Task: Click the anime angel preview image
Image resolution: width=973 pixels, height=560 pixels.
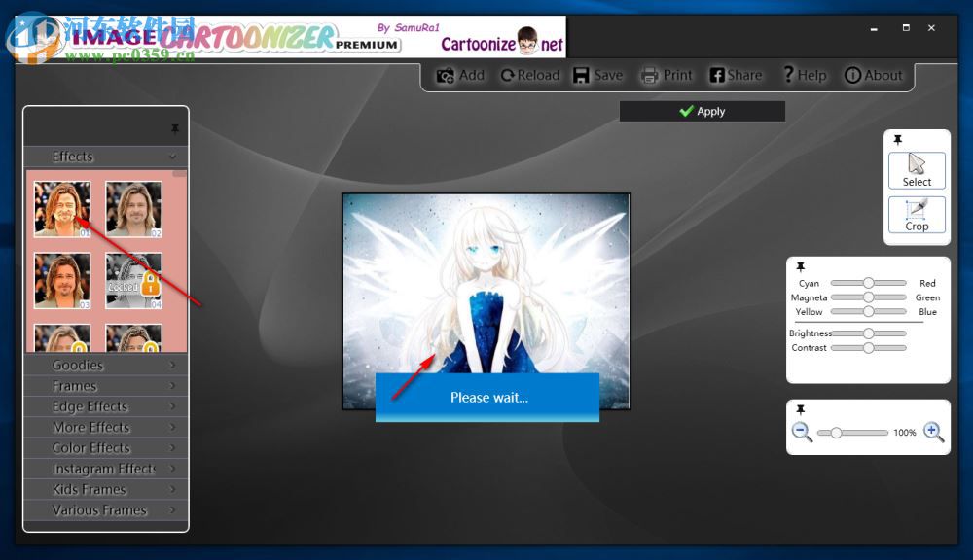Action: point(486,301)
